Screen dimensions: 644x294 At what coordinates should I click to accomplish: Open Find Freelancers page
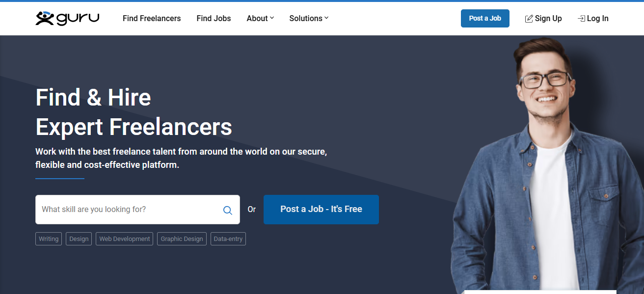pos(152,19)
